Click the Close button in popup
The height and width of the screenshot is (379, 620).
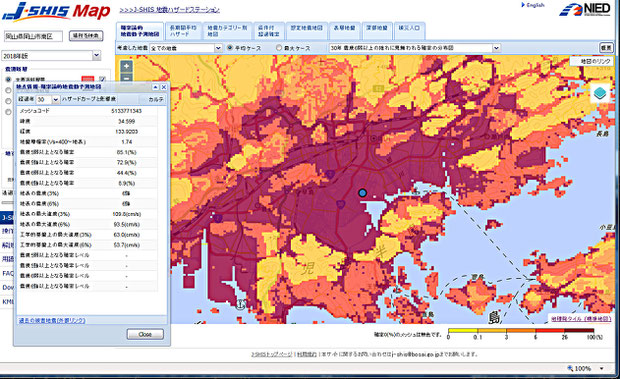click(145, 334)
